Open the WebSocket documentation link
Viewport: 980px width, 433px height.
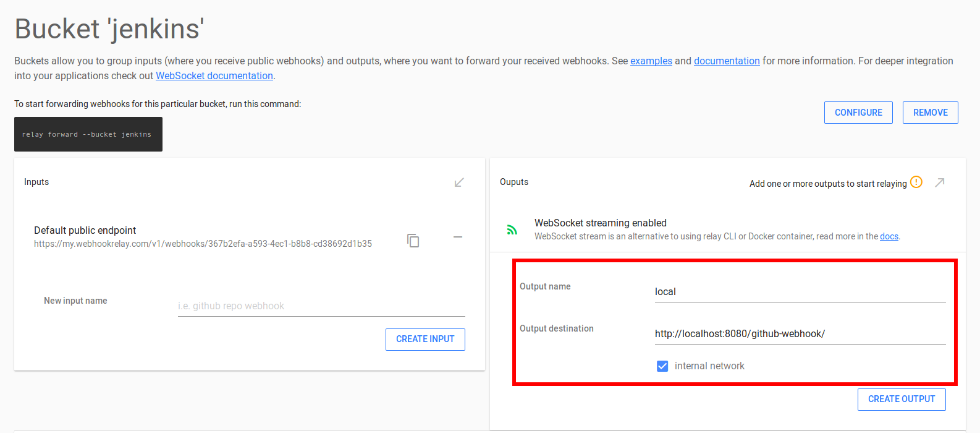[214, 76]
